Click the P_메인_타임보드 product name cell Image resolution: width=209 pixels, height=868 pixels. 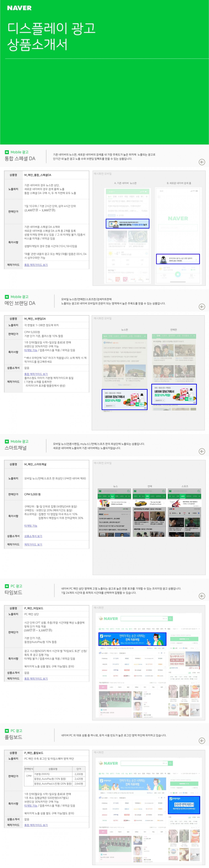(56, 608)
